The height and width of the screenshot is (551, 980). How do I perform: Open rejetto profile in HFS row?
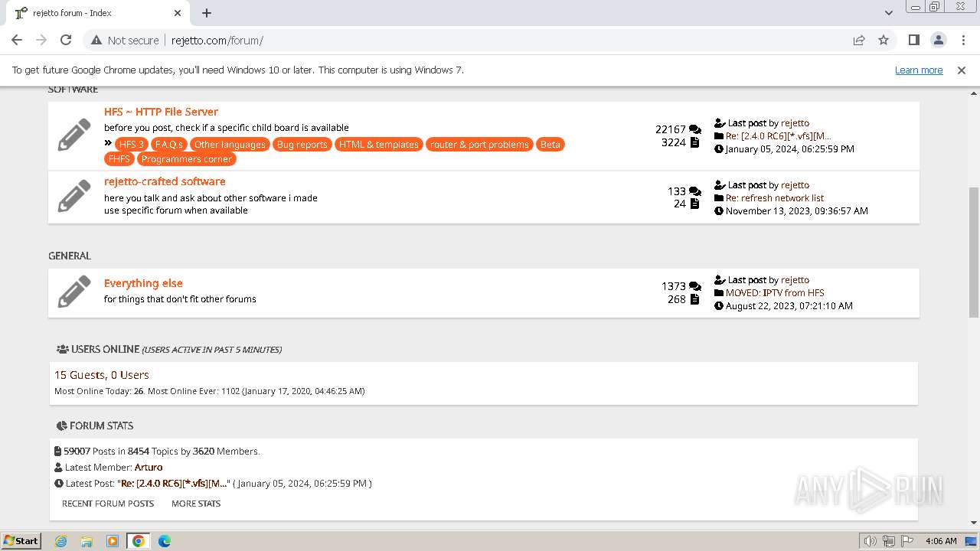795,122
